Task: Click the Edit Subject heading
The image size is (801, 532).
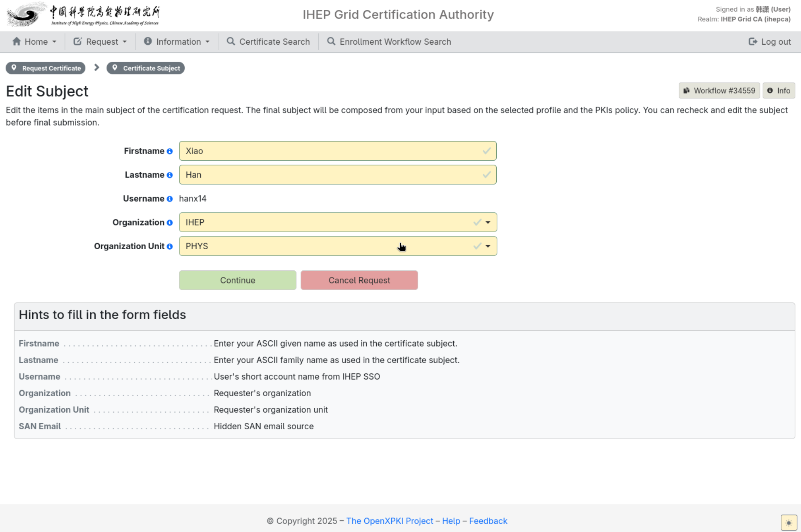Action: [47, 91]
